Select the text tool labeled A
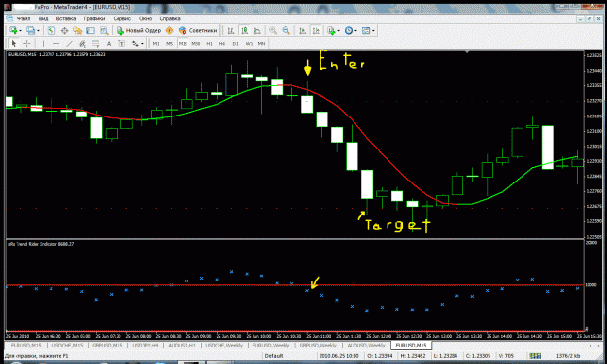The image size is (607, 364). [109, 44]
